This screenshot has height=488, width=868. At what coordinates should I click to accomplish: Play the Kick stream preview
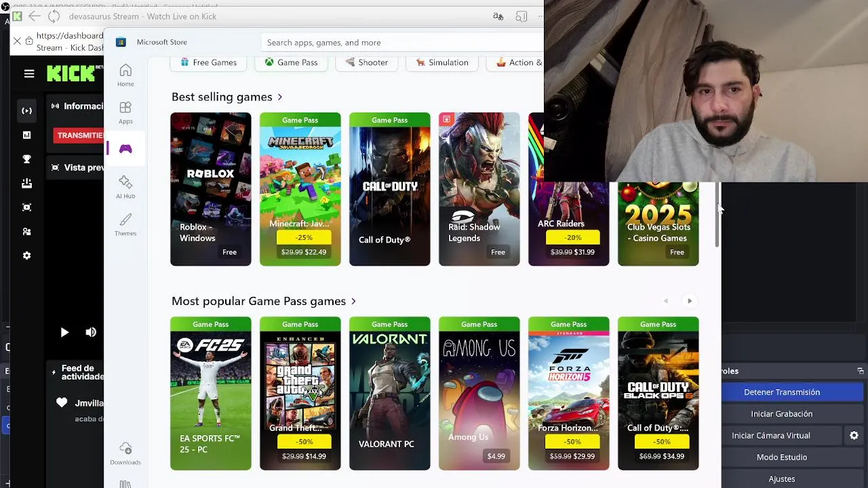pyautogui.click(x=64, y=332)
